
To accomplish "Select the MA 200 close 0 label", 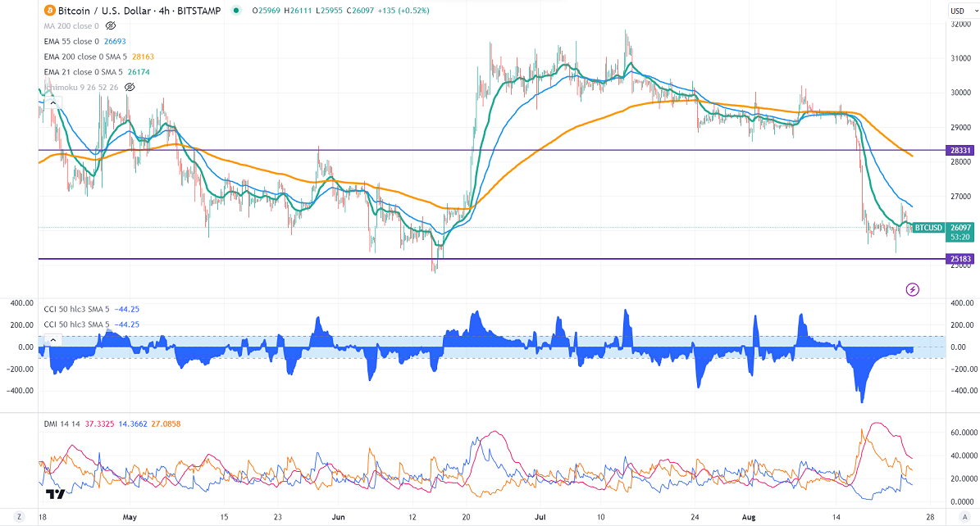I will 71,26.
